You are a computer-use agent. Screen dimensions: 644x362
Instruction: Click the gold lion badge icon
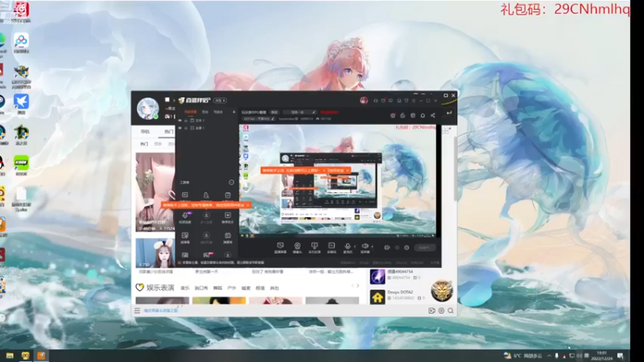coord(441,290)
